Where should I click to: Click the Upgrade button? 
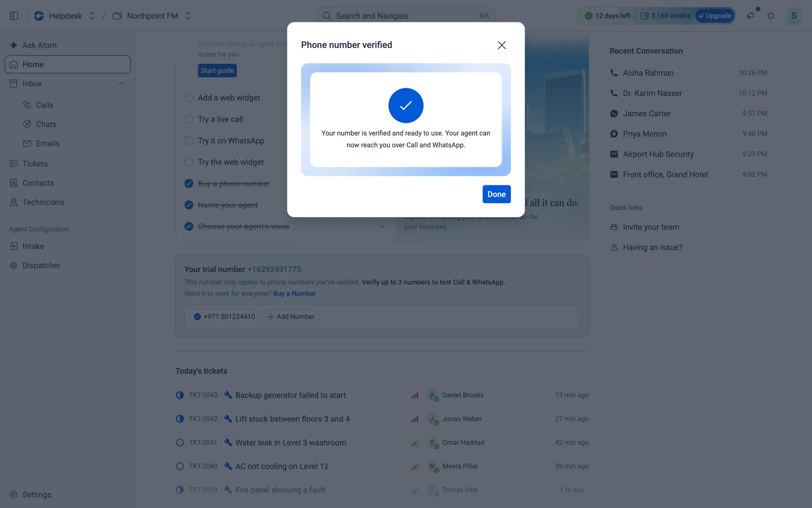coord(715,16)
